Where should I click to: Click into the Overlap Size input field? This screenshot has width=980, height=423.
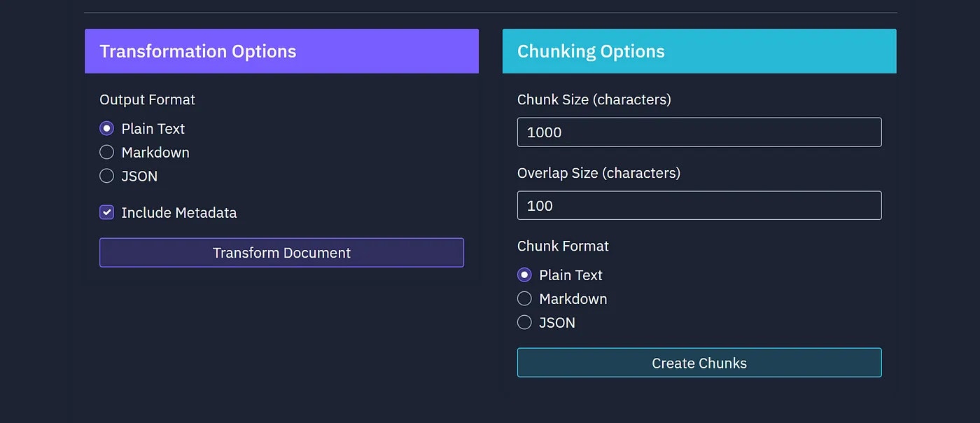pos(699,206)
